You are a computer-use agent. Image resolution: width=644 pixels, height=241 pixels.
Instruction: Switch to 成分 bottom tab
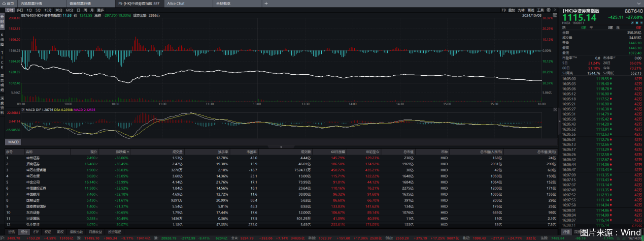point(24,231)
